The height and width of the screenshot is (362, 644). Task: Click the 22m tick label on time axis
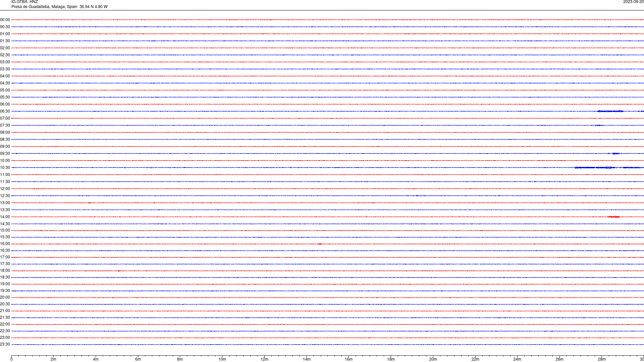pyautogui.click(x=475, y=359)
